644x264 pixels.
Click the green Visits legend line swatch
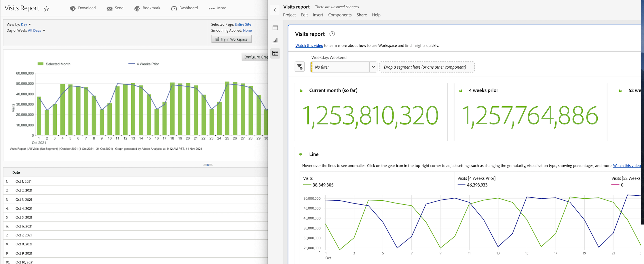pyautogui.click(x=307, y=185)
